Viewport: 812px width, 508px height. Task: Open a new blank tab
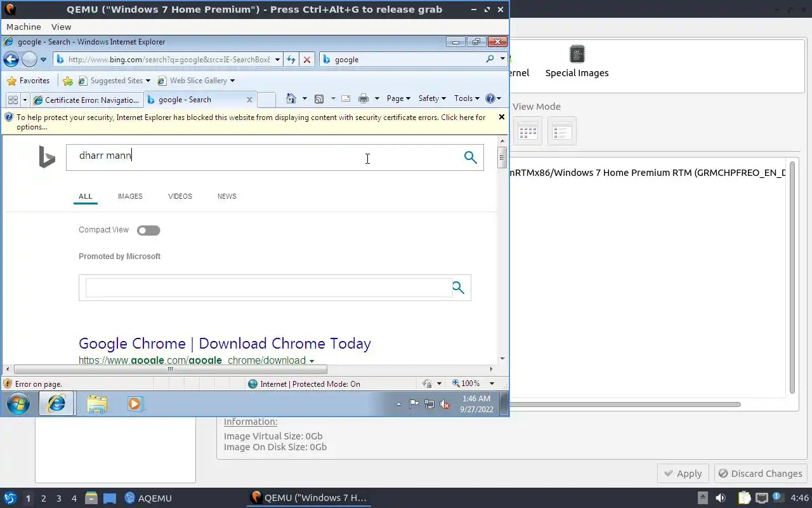[266, 100]
